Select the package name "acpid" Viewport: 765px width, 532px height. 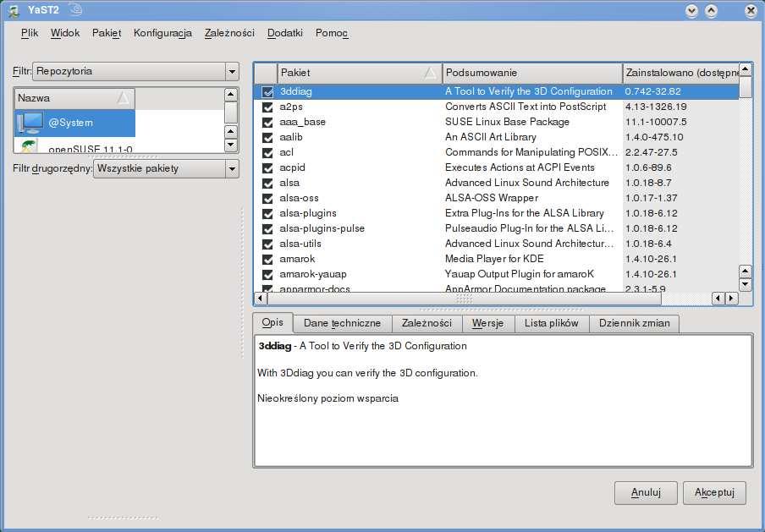click(x=292, y=167)
